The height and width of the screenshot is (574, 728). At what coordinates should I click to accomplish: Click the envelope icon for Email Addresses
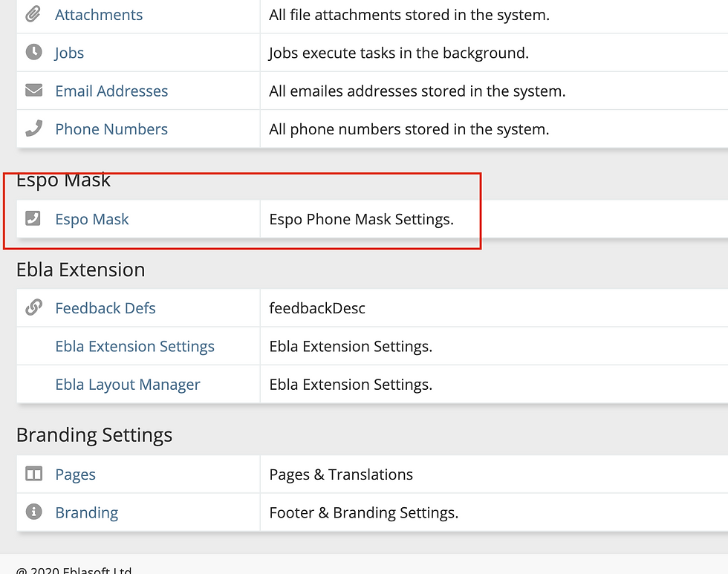[x=33, y=90]
